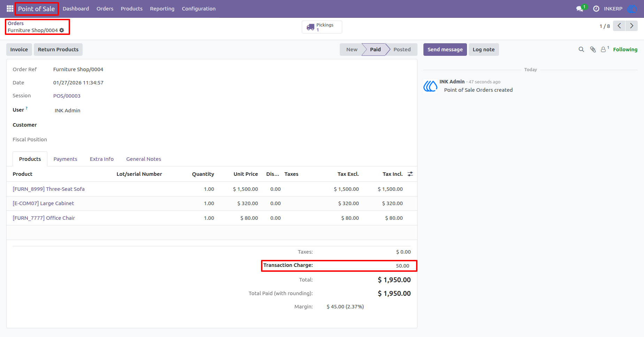The height and width of the screenshot is (337, 644).
Task: Select the New status stage
Action: 352,50
